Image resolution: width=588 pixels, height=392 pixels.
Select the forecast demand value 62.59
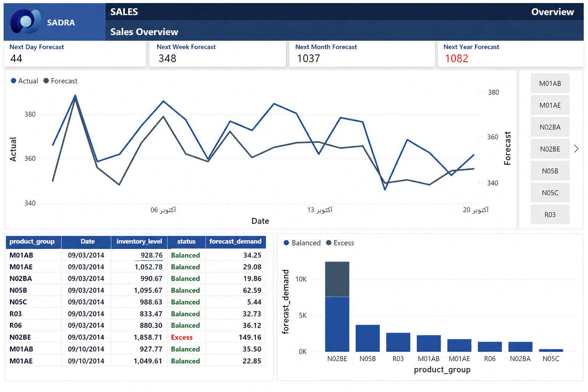click(252, 291)
